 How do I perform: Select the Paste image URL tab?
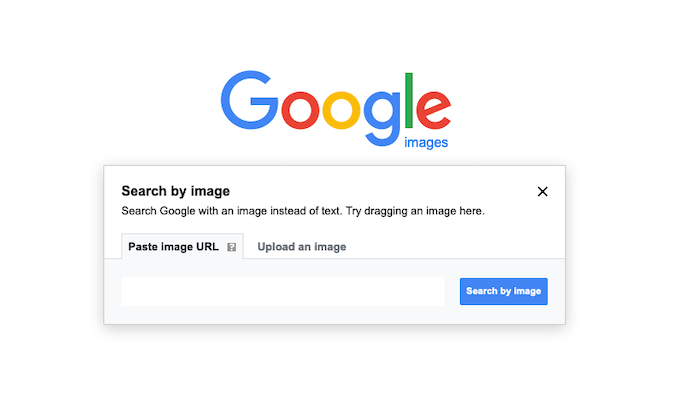pyautogui.click(x=182, y=246)
